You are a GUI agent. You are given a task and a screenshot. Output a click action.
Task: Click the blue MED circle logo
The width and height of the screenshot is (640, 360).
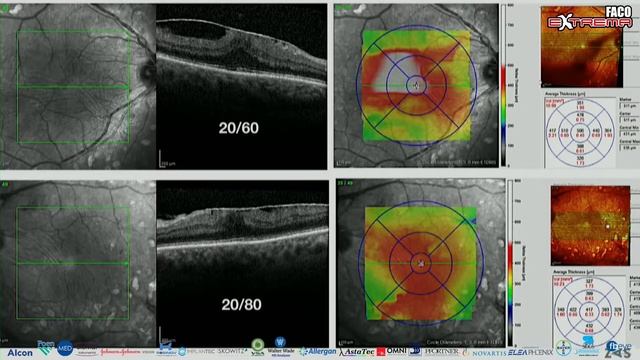click(65, 349)
